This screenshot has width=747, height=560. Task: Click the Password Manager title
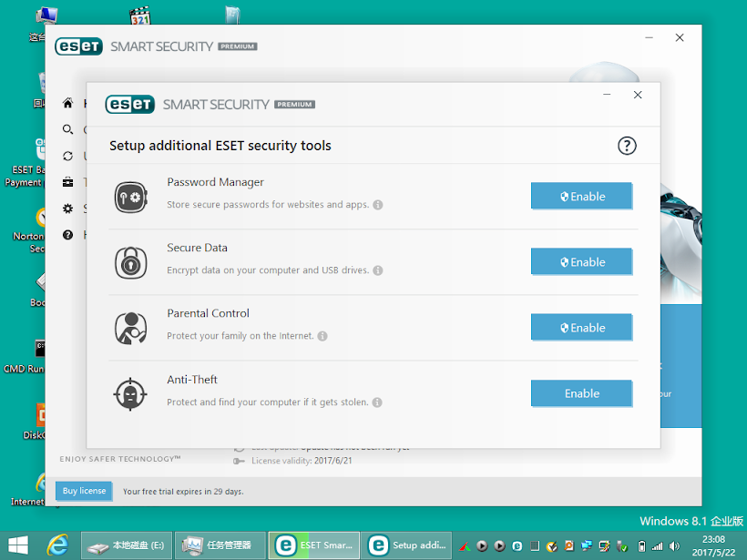point(215,182)
